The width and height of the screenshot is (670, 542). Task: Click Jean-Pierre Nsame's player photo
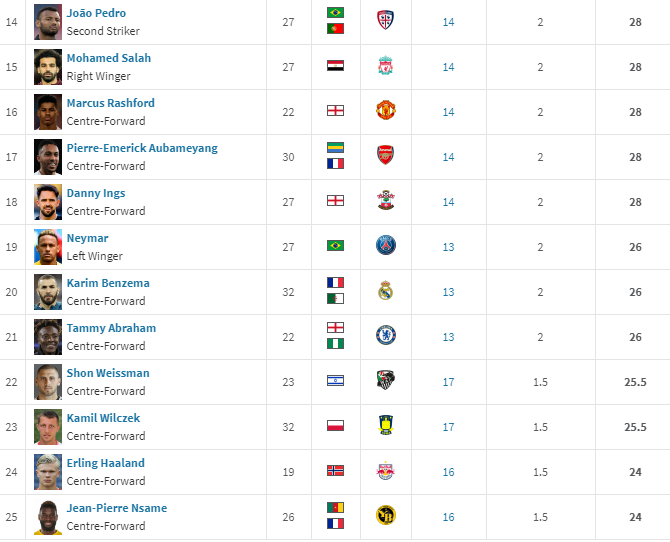point(48,517)
